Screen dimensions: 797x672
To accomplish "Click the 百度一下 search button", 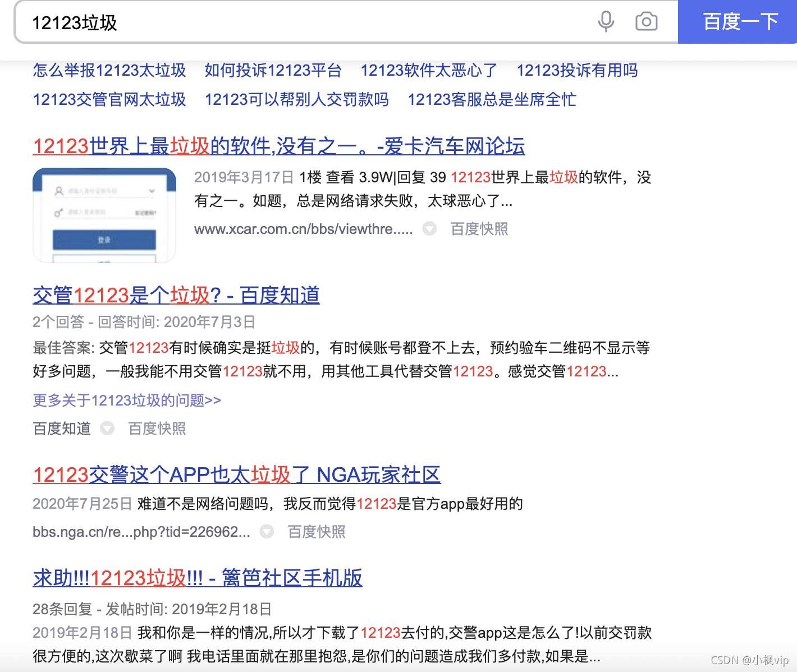I will click(x=738, y=22).
